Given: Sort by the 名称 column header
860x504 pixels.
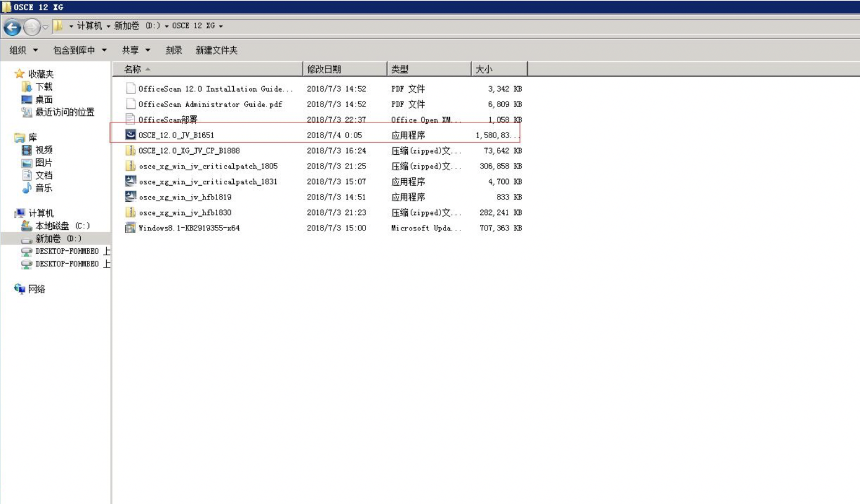Looking at the screenshot, I should 208,69.
